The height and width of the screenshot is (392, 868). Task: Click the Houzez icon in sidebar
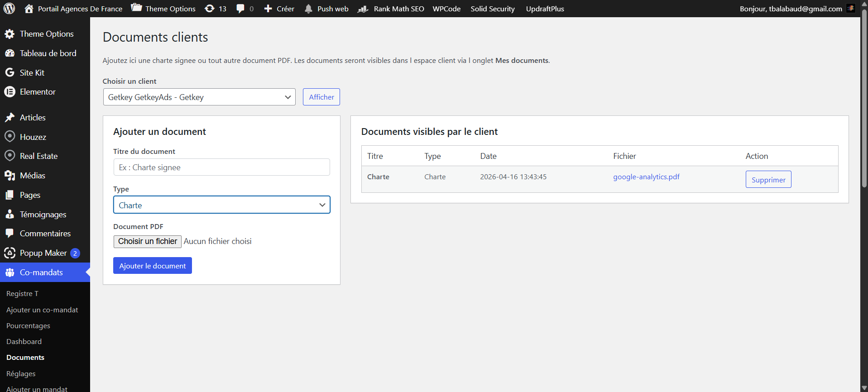(10, 137)
